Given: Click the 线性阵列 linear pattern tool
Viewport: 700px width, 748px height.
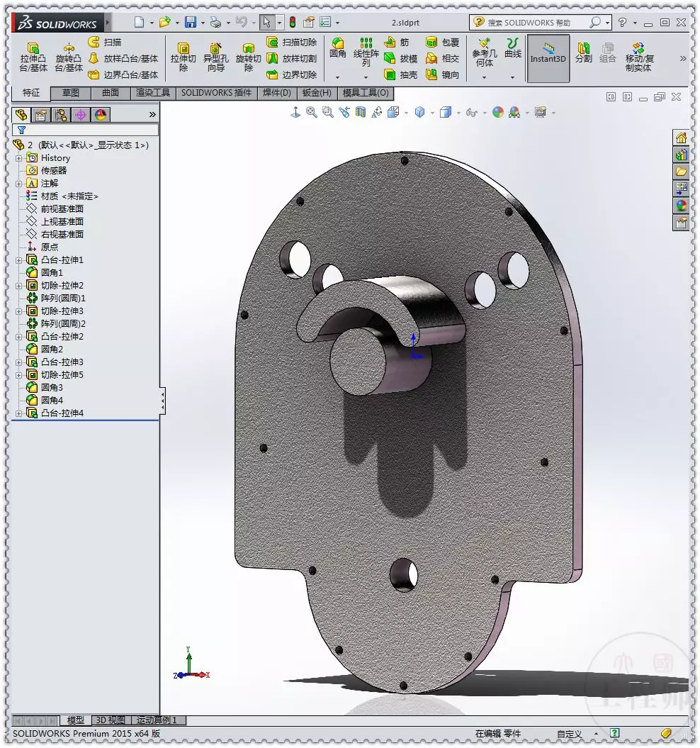Looking at the screenshot, I should pyautogui.click(x=366, y=52).
